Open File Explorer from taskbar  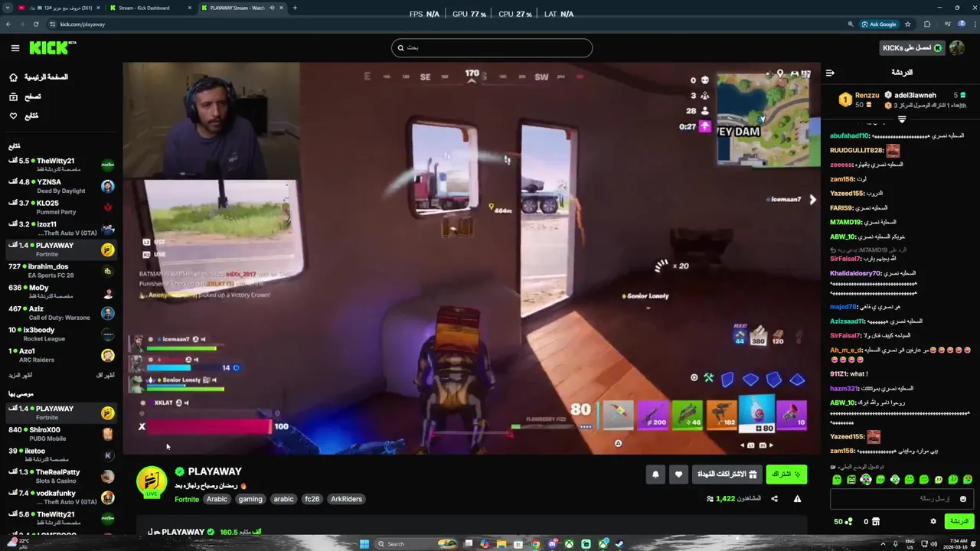(501, 544)
